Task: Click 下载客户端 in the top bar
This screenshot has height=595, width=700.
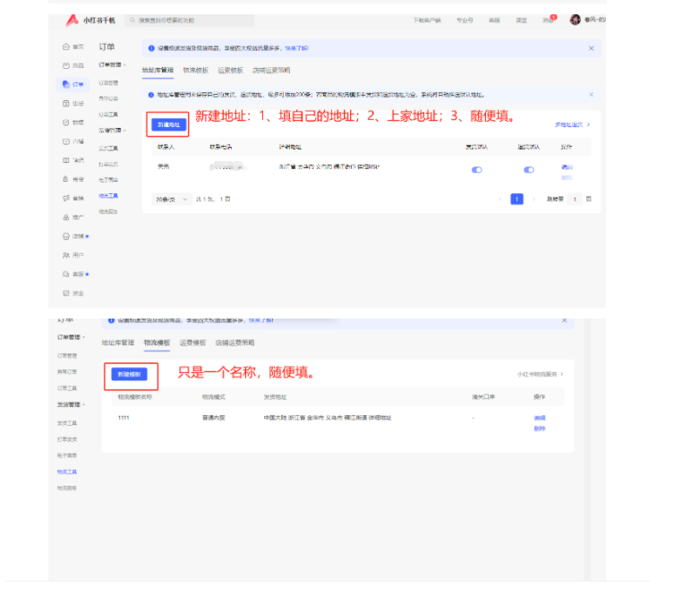Action: pos(427,20)
